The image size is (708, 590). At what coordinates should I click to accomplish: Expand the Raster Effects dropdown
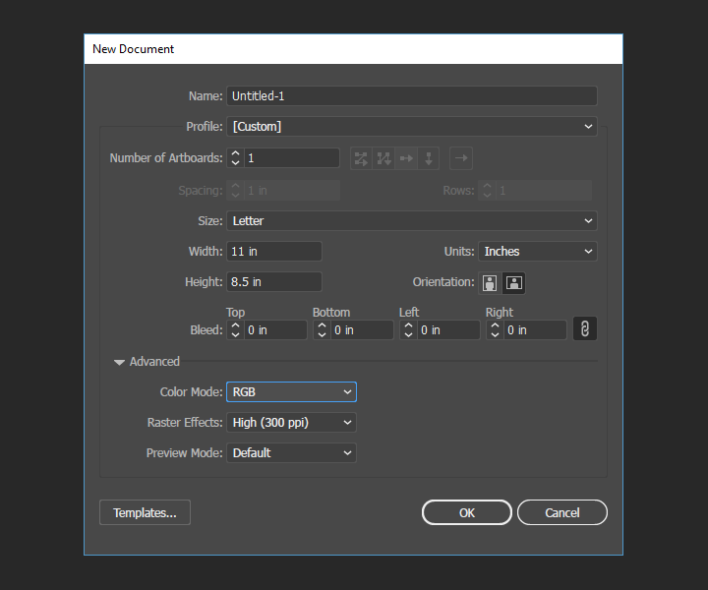pyautogui.click(x=291, y=423)
